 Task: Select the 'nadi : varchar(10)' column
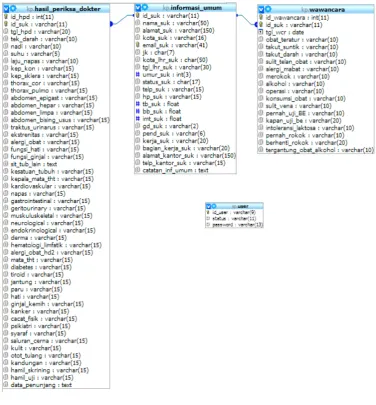click(x=36, y=46)
